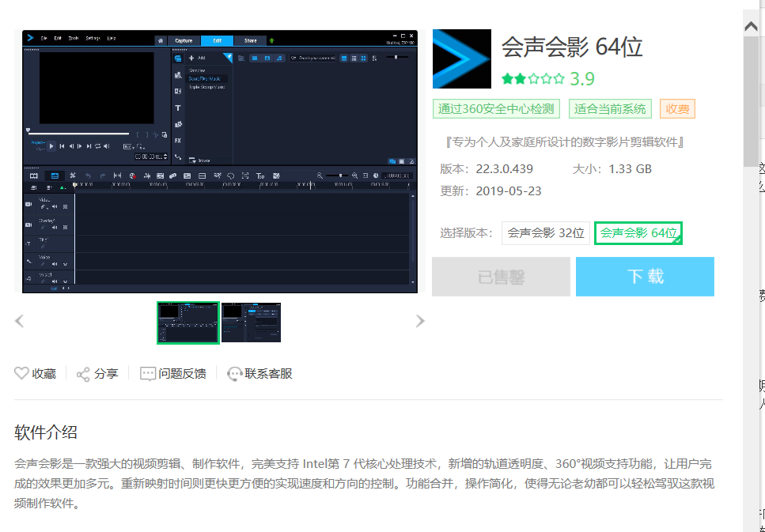
Task: Click the update date 2019-05-23
Action: click(x=509, y=191)
